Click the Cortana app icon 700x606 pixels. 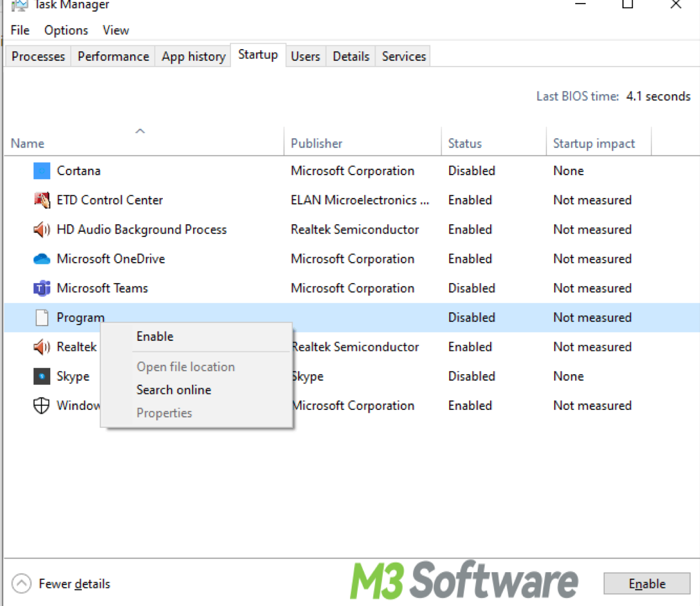pos(42,171)
